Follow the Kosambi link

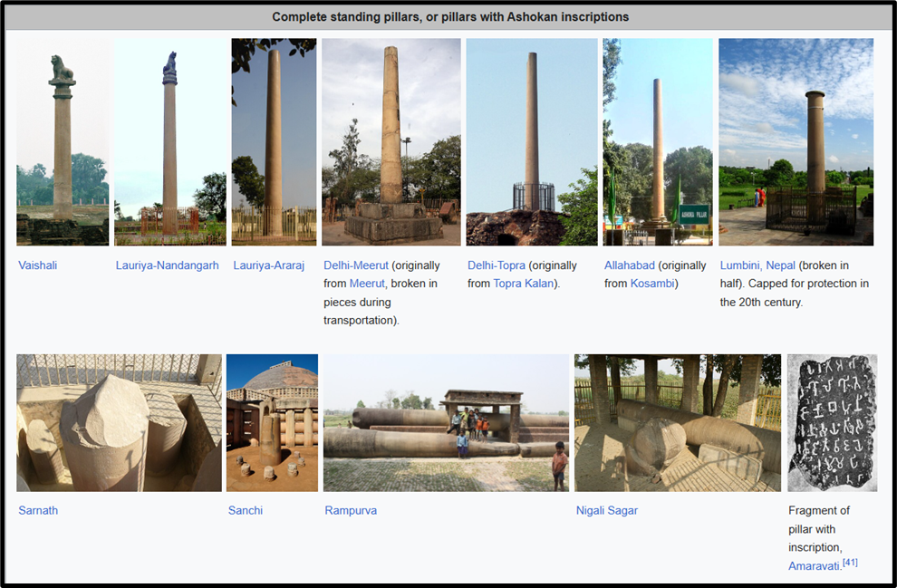(652, 284)
